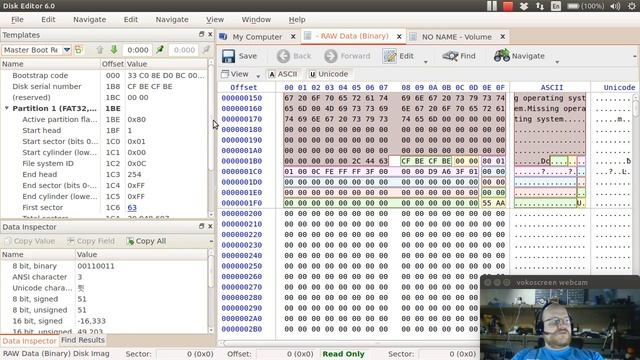This screenshot has width=640, height=360.
Task: Select the File system ID row
Action: [104, 164]
